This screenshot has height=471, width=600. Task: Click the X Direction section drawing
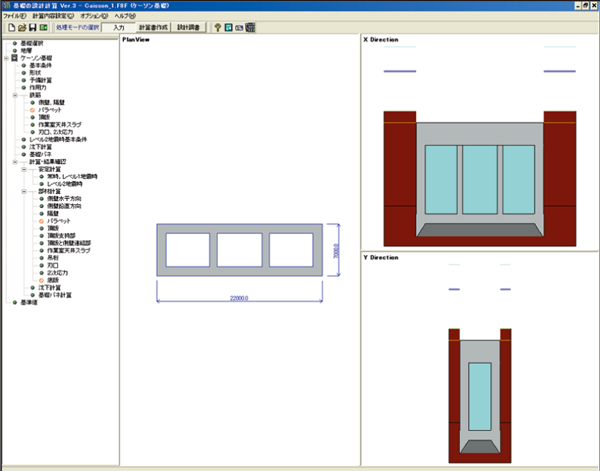pyautogui.click(x=480, y=179)
